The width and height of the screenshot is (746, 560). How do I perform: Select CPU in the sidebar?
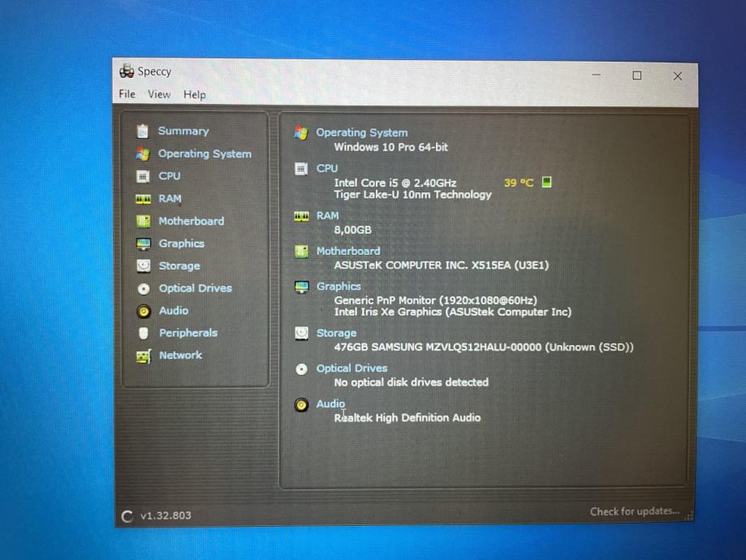pos(170,176)
